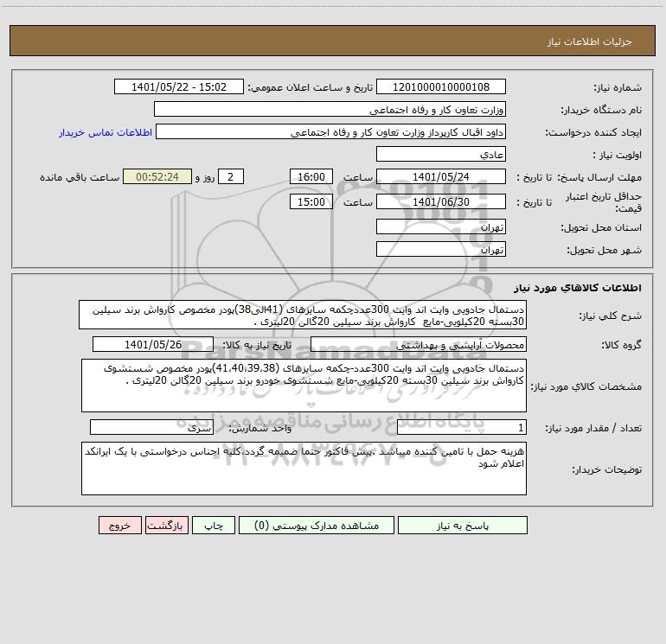The width and height of the screenshot is (666, 644).
Task: Click the text ساعت باقی مانده
Action: click(x=80, y=177)
